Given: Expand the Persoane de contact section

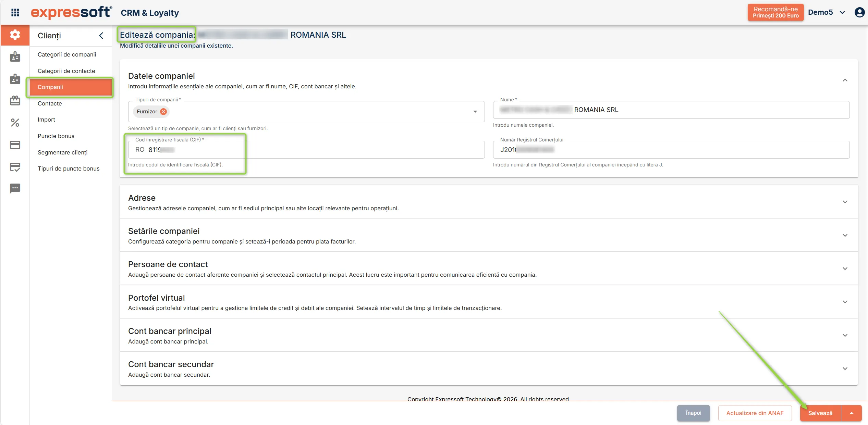Looking at the screenshot, I should tap(845, 268).
